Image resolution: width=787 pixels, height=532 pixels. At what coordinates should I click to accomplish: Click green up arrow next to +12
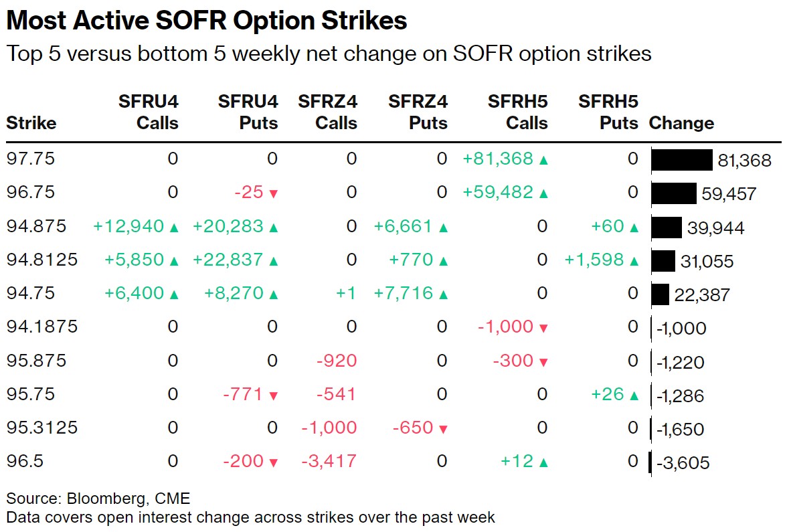543,462
